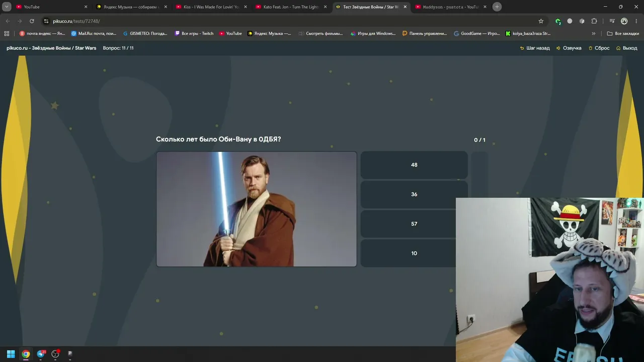The image size is (644, 362).
Task: Close the Kato Feat. Jon tab
Action: (x=326, y=7)
